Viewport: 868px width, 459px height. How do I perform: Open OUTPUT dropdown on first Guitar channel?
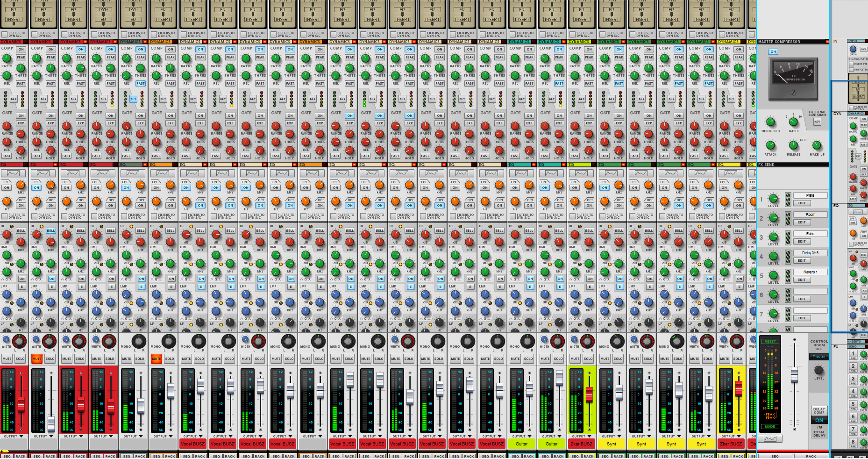pos(522,437)
